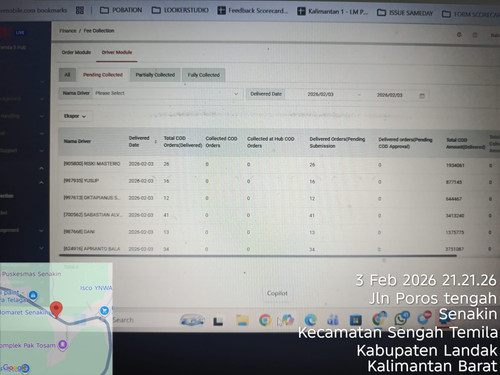Click the calendar icon in Delivered Date field
Image resolution: width=500 pixels, height=375 pixels.
(x=422, y=96)
